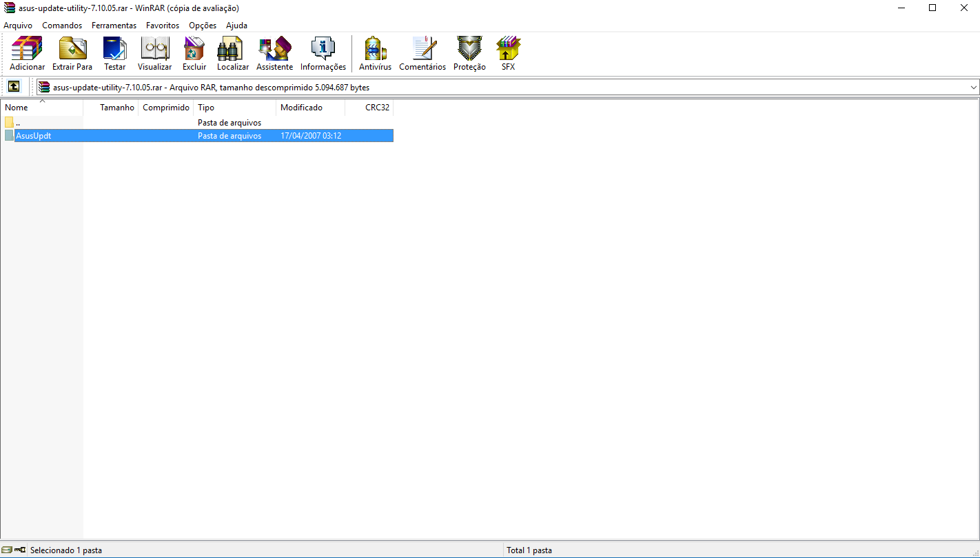Click the archive path text field
This screenshot has width=980, height=558.
point(508,88)
